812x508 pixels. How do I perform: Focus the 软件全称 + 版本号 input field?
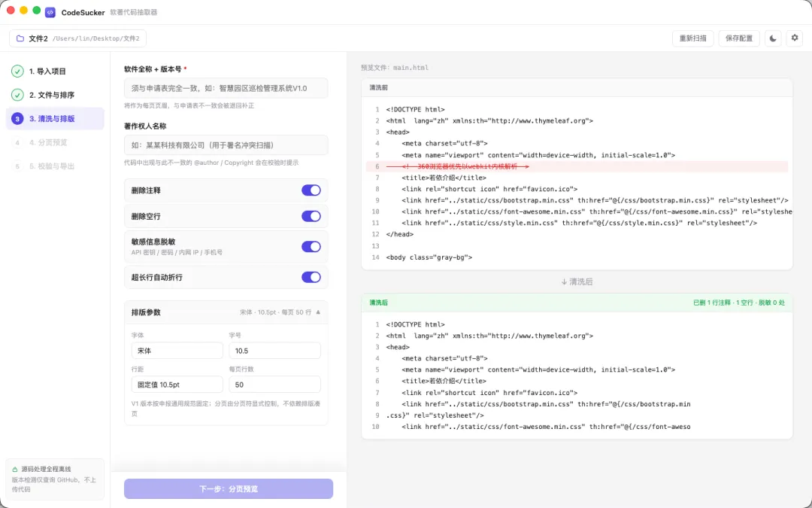pos(226,88)
